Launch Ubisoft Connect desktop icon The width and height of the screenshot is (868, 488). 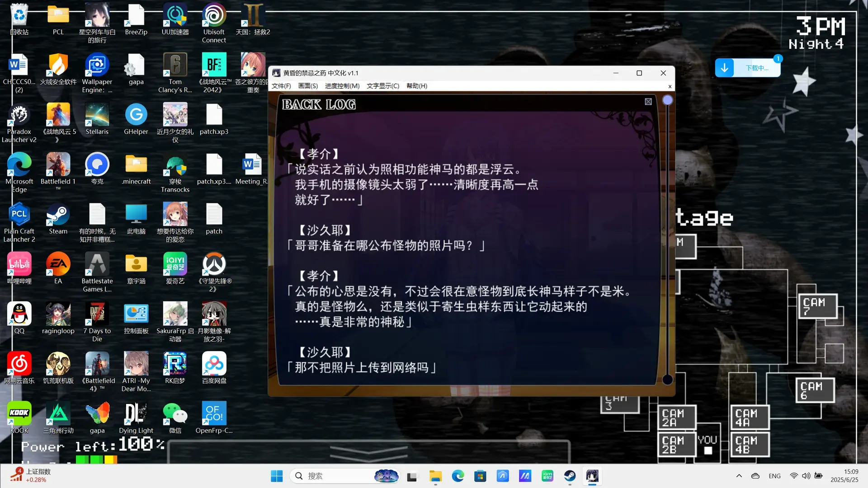(x=214, y=23)
